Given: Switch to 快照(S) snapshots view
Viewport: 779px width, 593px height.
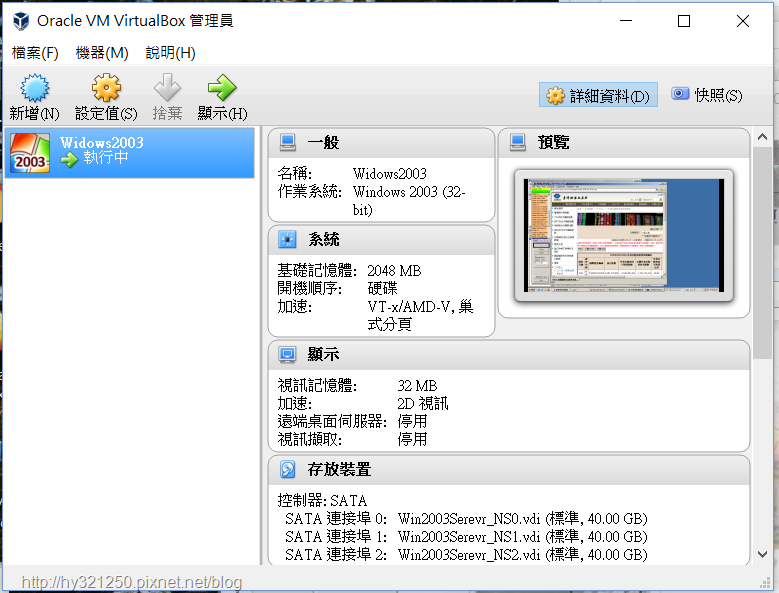Looking at the screenshot, I should tap(707, 95).
